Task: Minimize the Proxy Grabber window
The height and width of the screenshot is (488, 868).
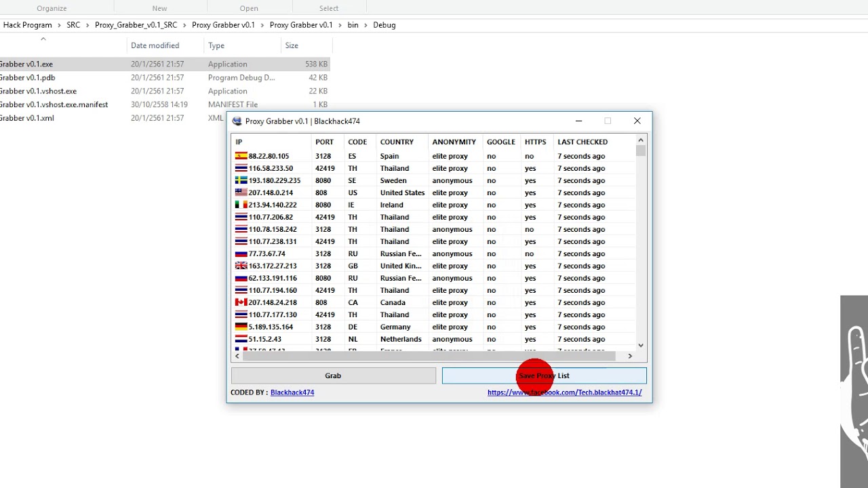Action: pos(578,121)
